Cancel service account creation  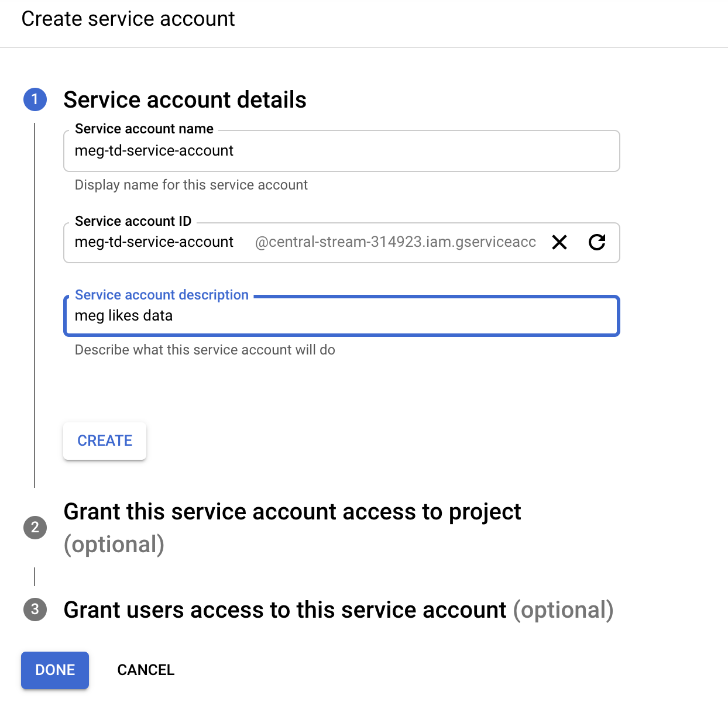coord(146,670)
